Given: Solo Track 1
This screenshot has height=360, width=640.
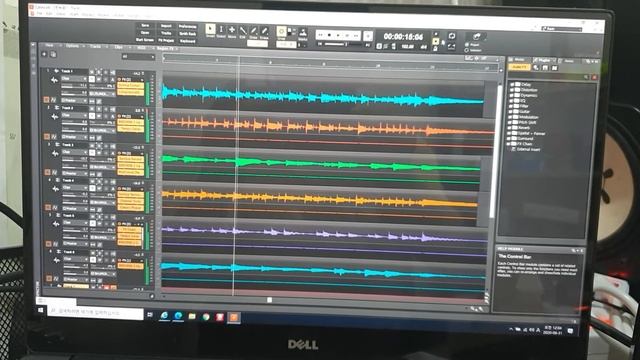Looking at the screenshot, I should (x=99, y=72).
